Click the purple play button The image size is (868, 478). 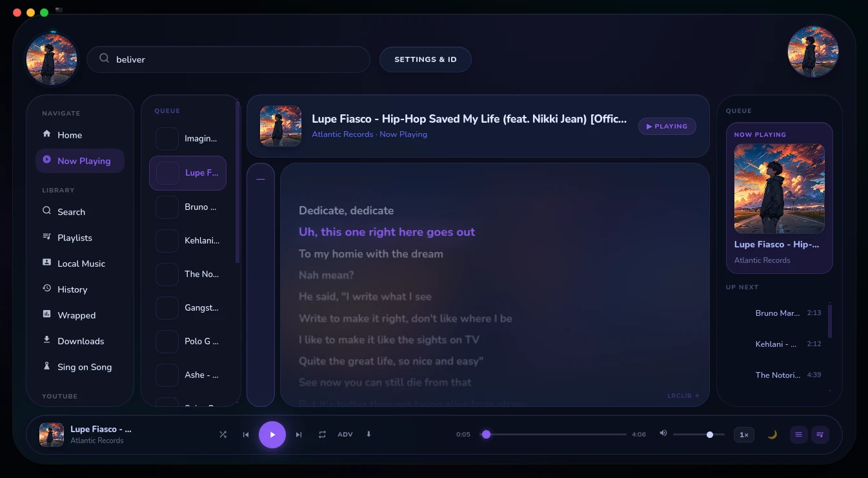[x=272, y=435]
